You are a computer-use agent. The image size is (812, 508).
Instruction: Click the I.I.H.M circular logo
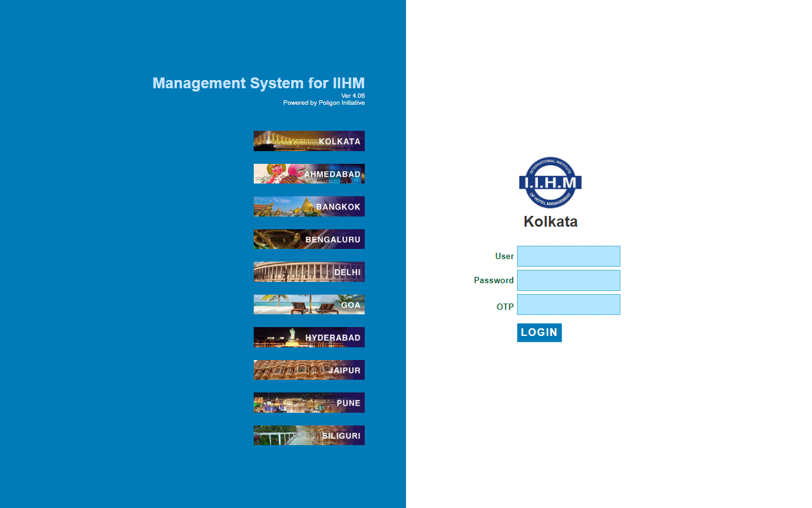click(550, 183)
